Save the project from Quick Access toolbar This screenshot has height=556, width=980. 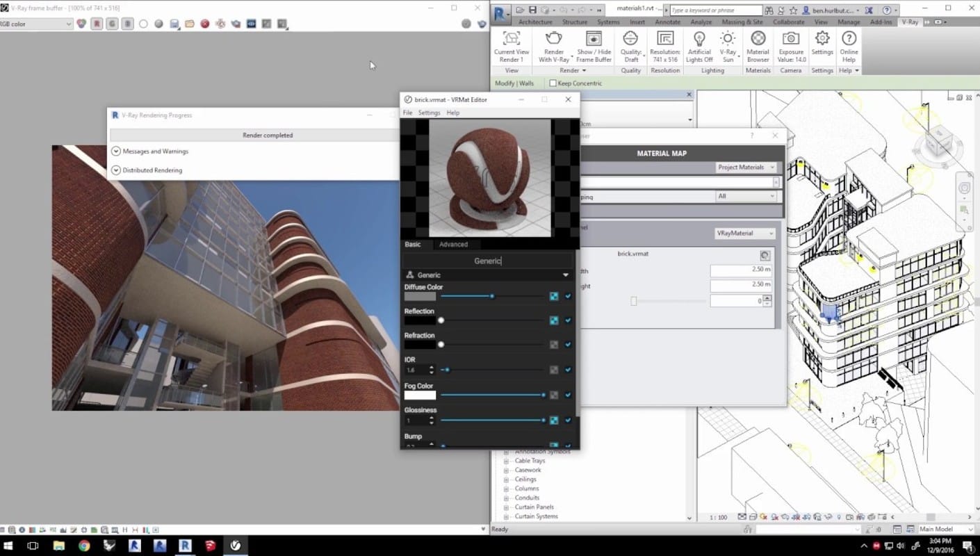pyautogui.click(x=532, y=10)
